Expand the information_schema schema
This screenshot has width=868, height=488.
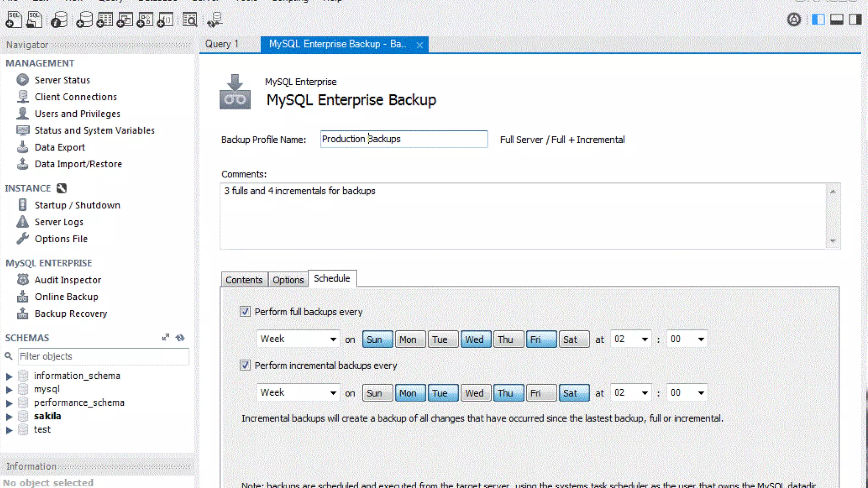click(9, 376)
